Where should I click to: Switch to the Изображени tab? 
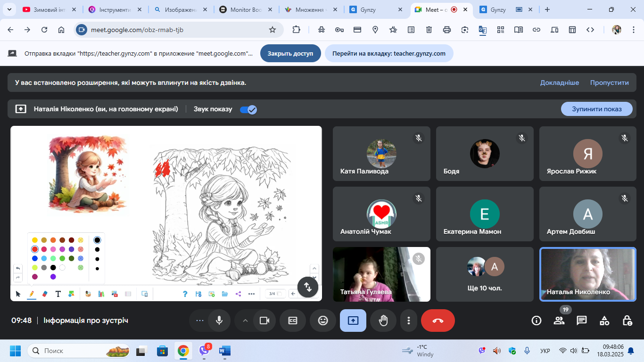tap(180, 9)
